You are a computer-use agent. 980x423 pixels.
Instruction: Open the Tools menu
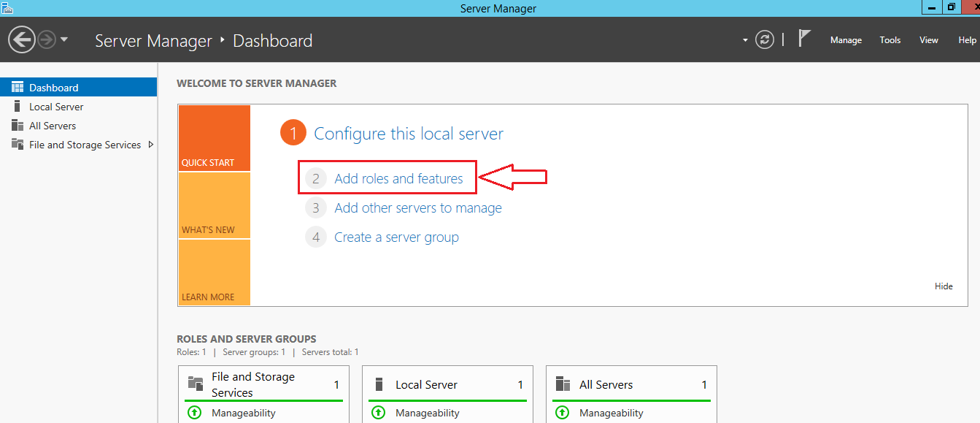(890, 40)
